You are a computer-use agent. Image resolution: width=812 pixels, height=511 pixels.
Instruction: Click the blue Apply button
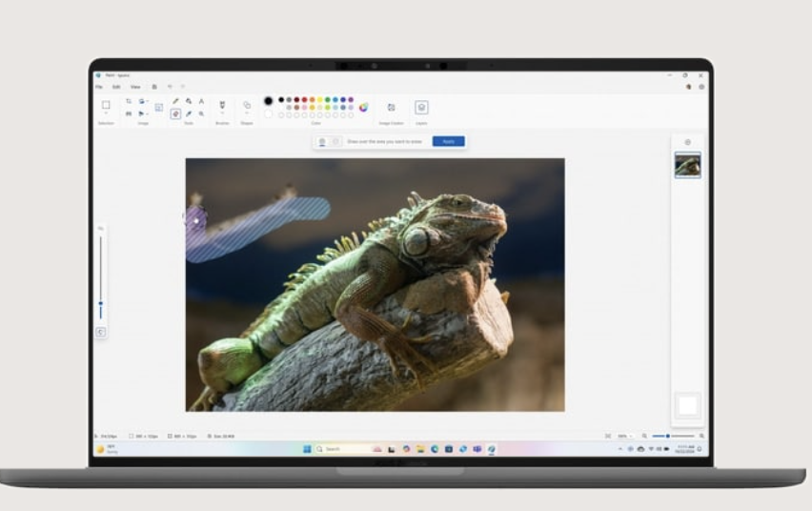tap(449, 141)
